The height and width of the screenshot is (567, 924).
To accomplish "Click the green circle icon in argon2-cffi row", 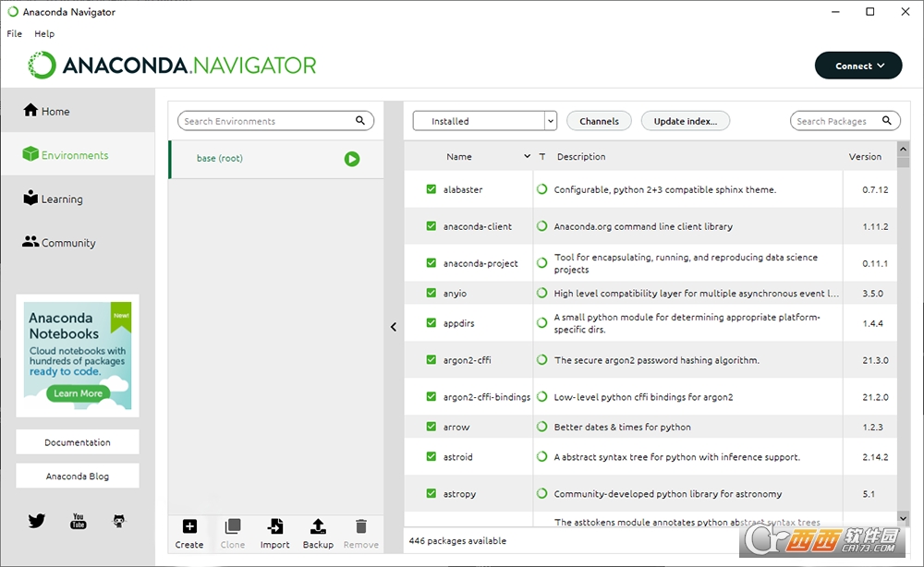I will point(542,359).
